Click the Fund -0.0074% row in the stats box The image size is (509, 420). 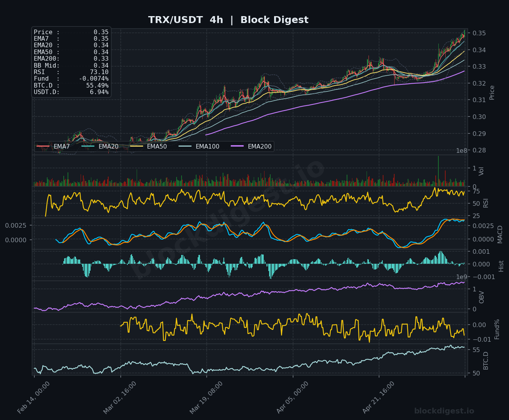71,79
